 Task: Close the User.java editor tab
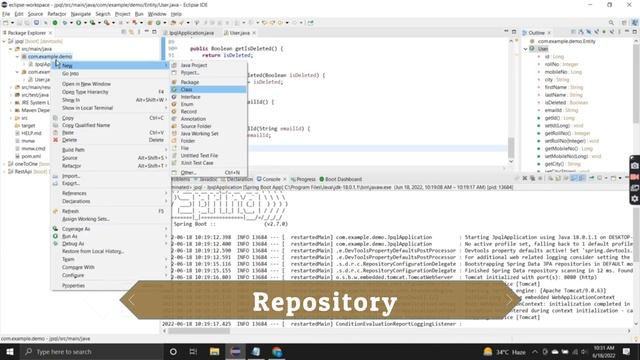coord(254,33)
